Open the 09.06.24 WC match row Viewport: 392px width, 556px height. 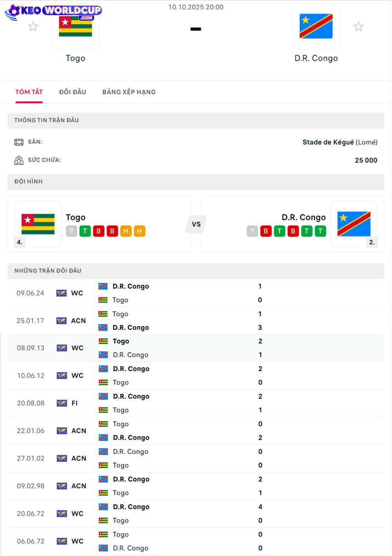pyautogui.click(x=196, y=293)
